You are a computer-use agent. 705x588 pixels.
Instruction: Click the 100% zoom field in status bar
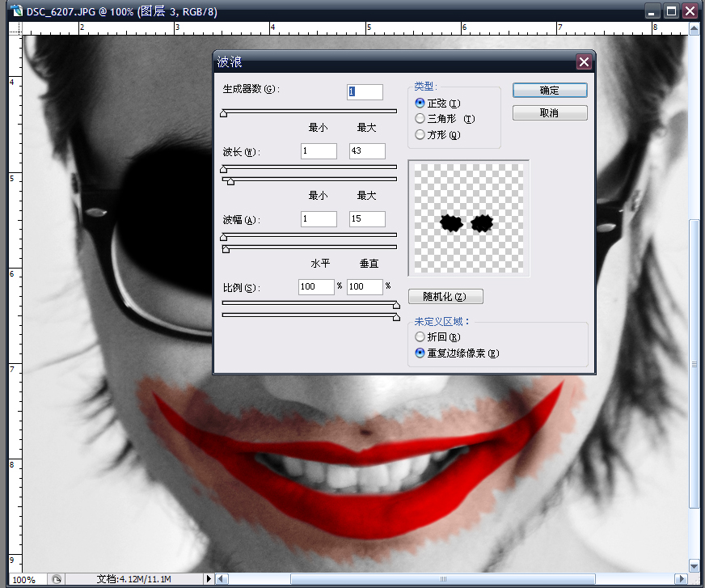27,579
